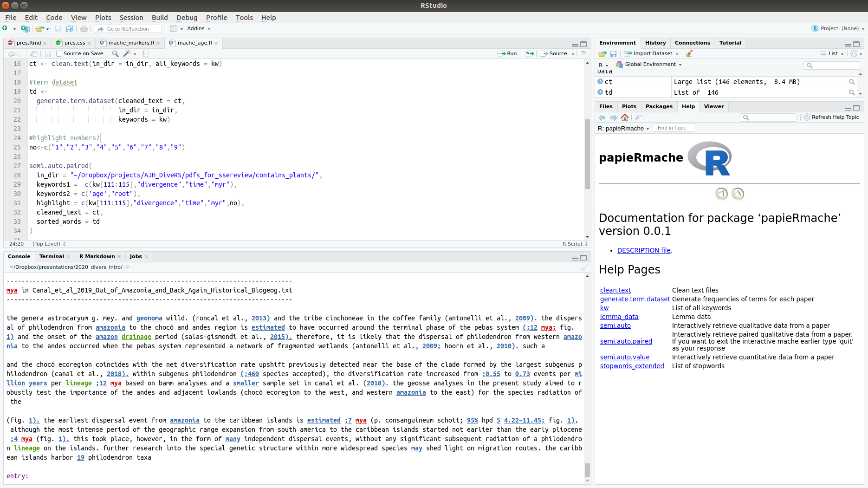This screenshot has height=488, width=868.
Task: Switch to the Packages tab
Action: point(659,107)
